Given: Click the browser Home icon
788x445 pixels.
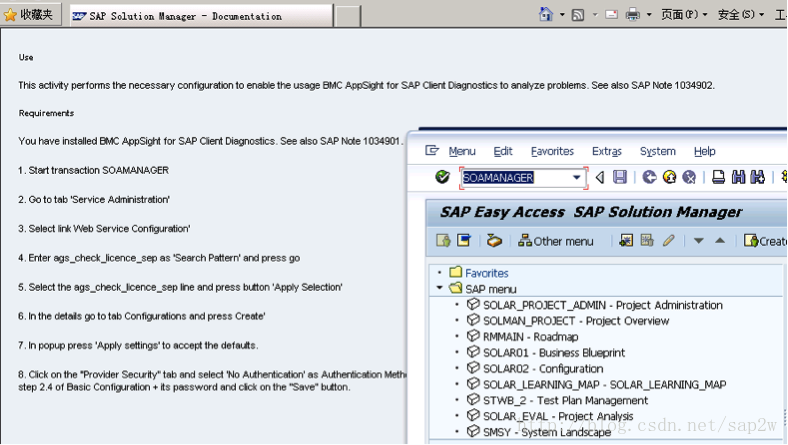Looking at the screenshot, I should tap(546, 14).
